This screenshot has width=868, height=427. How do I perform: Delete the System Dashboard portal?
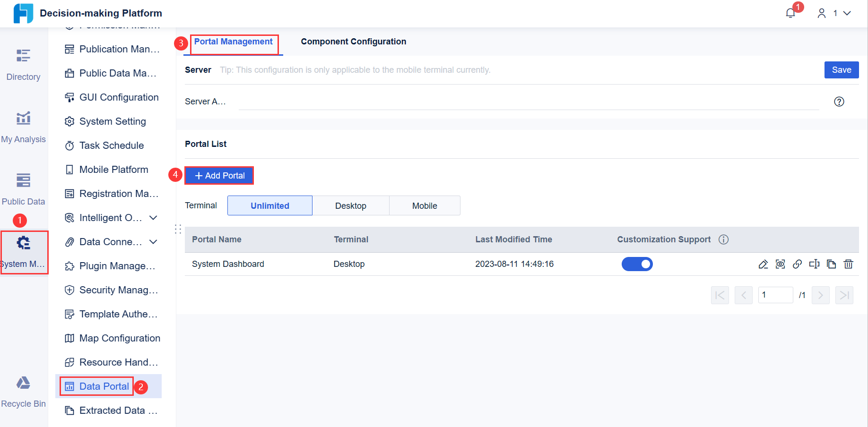pyautogui.click(x=849, y=264)
